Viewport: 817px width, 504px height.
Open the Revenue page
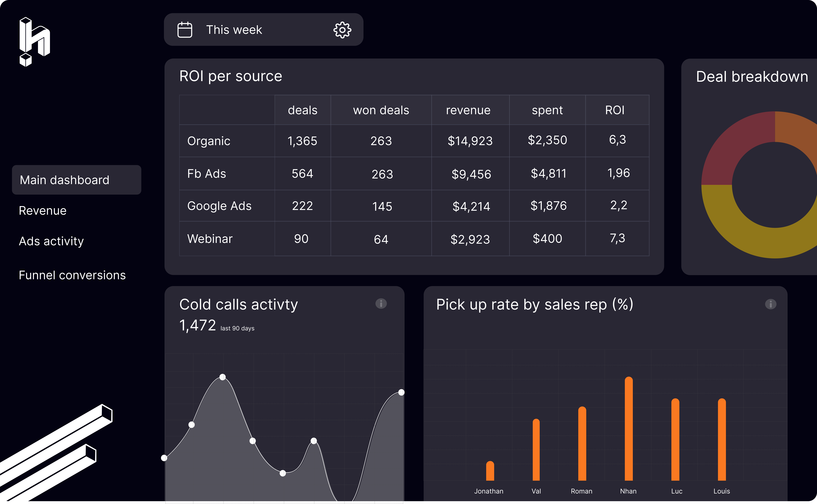coord(43,211)
